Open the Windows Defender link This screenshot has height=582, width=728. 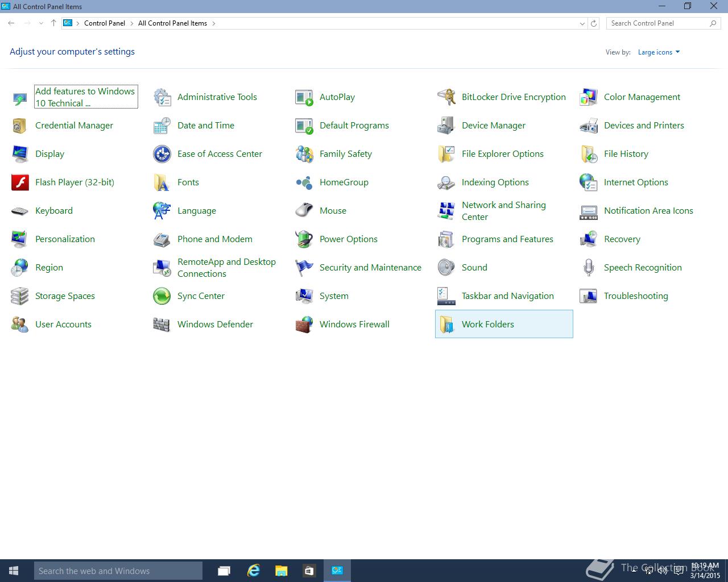215,325
